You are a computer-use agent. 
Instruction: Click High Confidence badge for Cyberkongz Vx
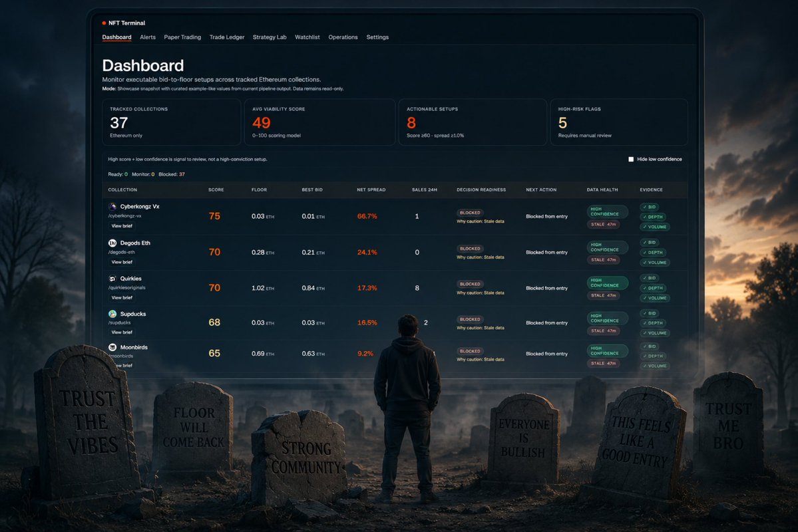[x=607, y=211]
